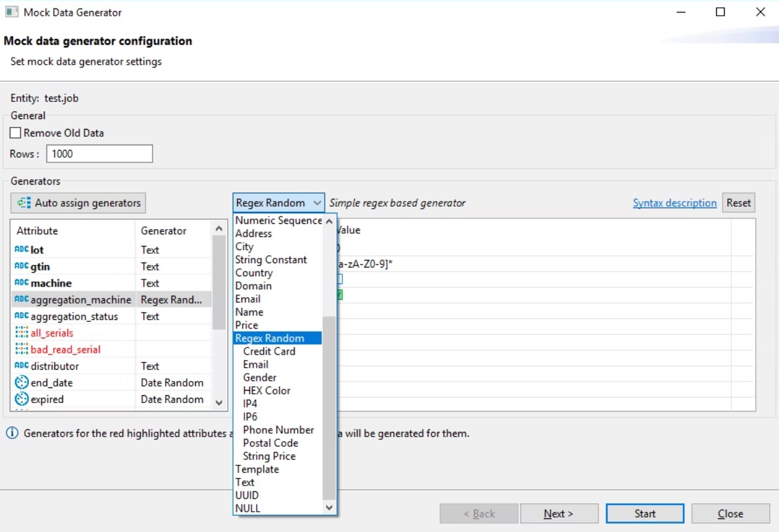Click the ABC icon beside the lot attribute
Viewport: 779px width, 532px height.
[21, 250]
